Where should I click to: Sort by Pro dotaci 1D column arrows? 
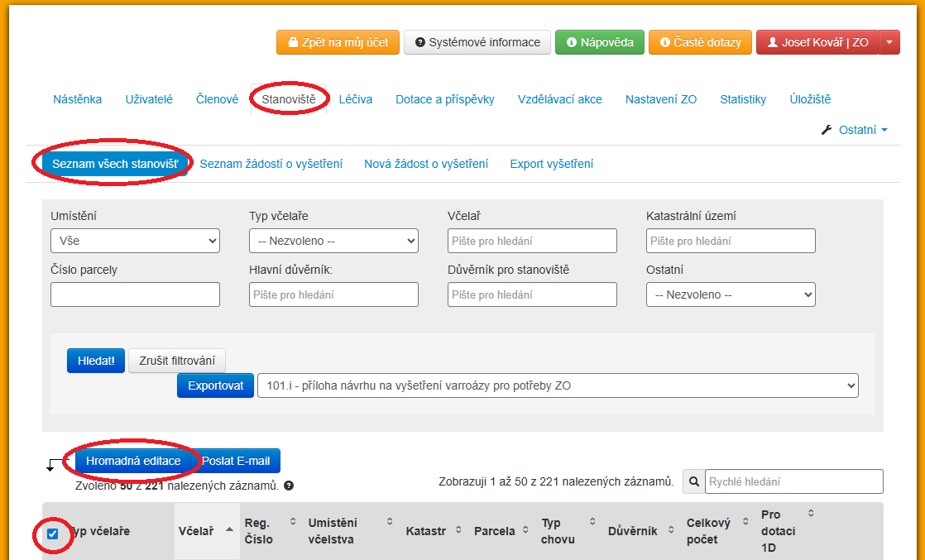click(x=811, y=514)
